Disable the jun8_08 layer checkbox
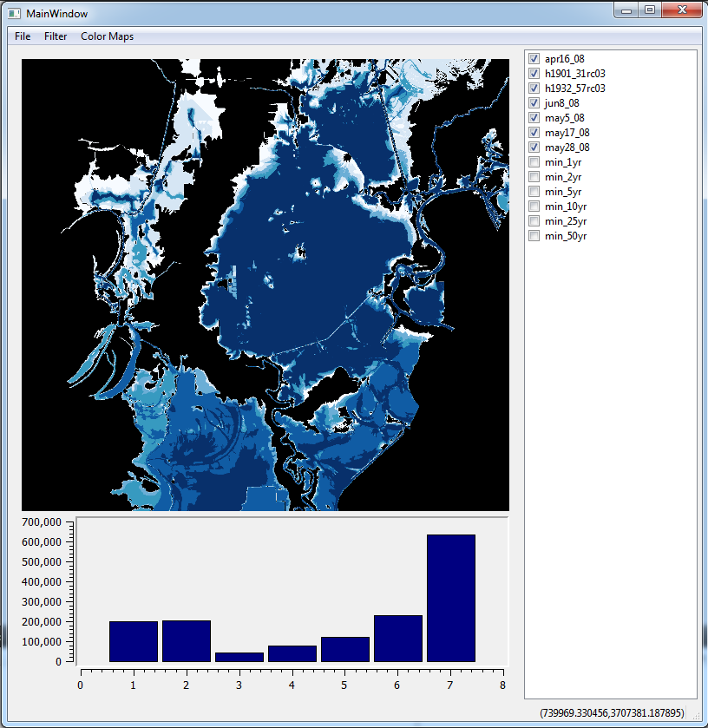 point(534,103)
